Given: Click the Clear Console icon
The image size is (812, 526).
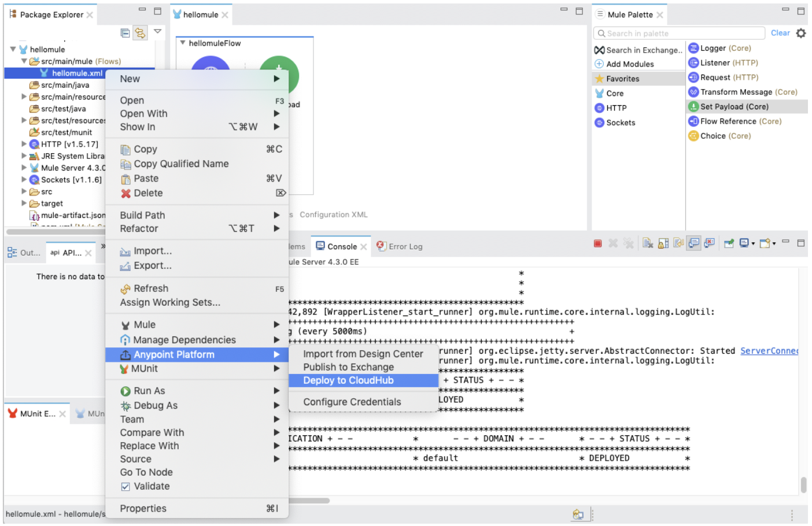Looking at the screenshot, I should [648, 243].
